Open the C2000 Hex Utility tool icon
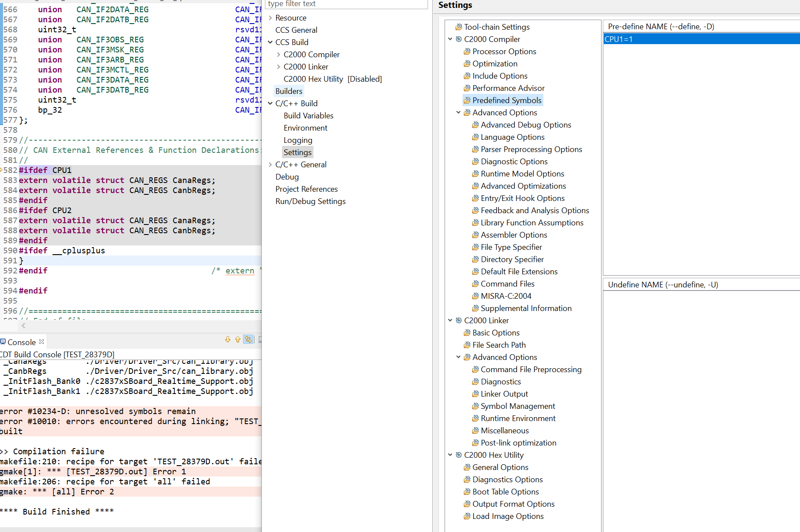The height and width of the screenshot is (532, 800). pyautogui.click(x=459, y=455)
